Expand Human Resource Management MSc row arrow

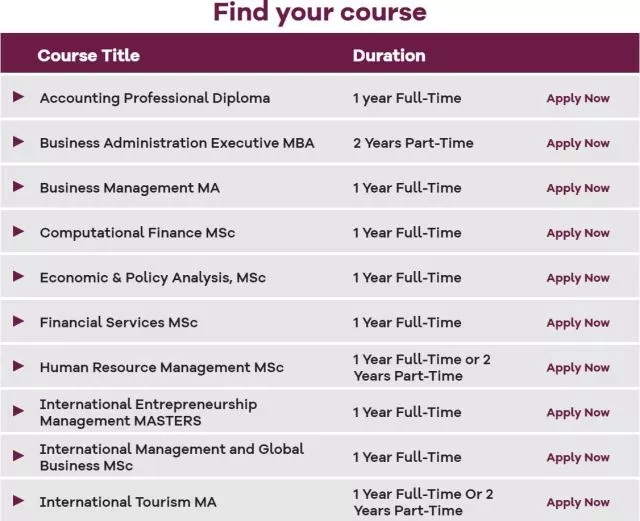point(18,367)
